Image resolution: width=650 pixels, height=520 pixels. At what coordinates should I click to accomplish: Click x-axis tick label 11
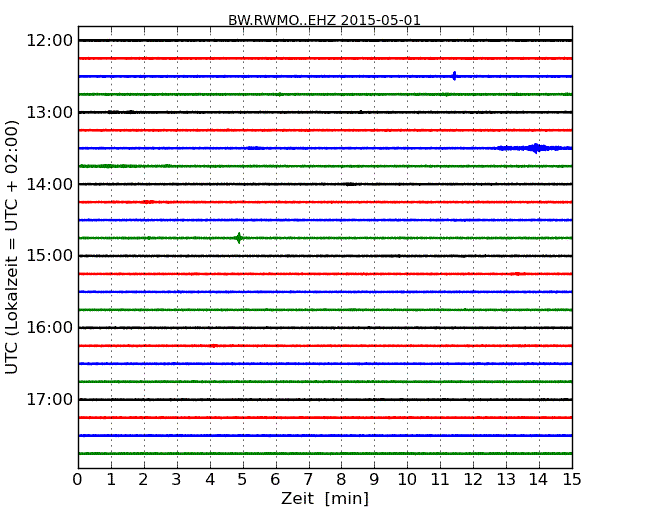pyautogui.click(x=440, y=480)
